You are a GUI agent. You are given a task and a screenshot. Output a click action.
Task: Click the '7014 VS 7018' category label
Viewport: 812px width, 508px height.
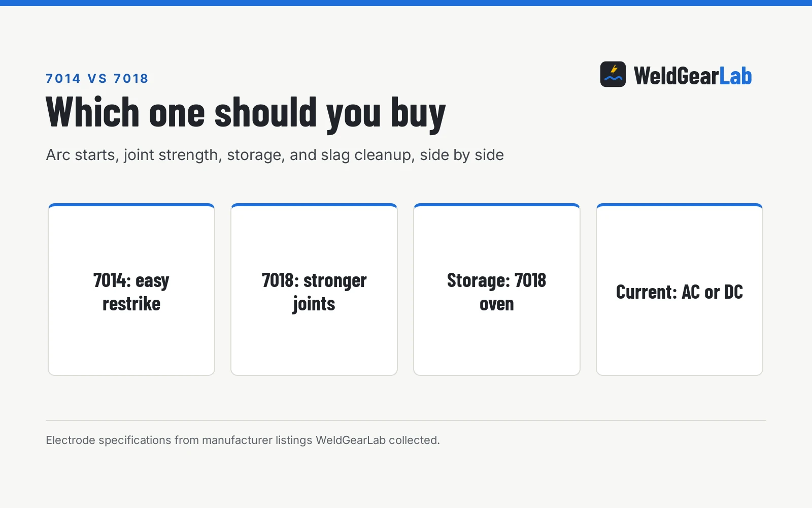pyautogui.click(x=97, y=78)
